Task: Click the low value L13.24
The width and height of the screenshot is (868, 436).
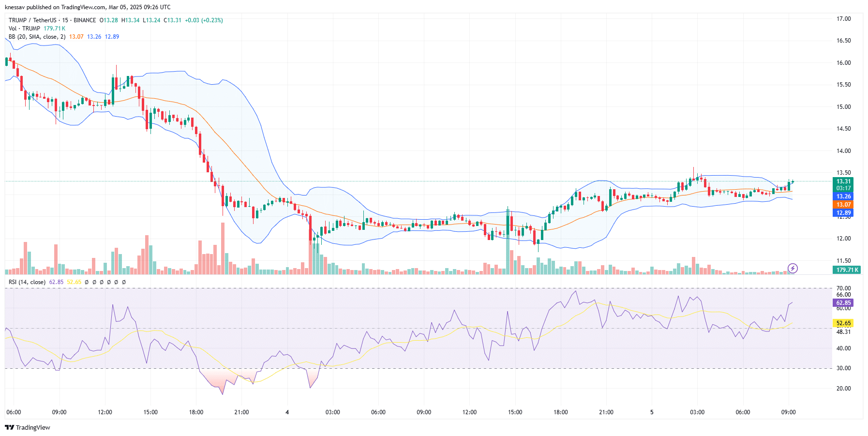Action: [x=151, y=20]
